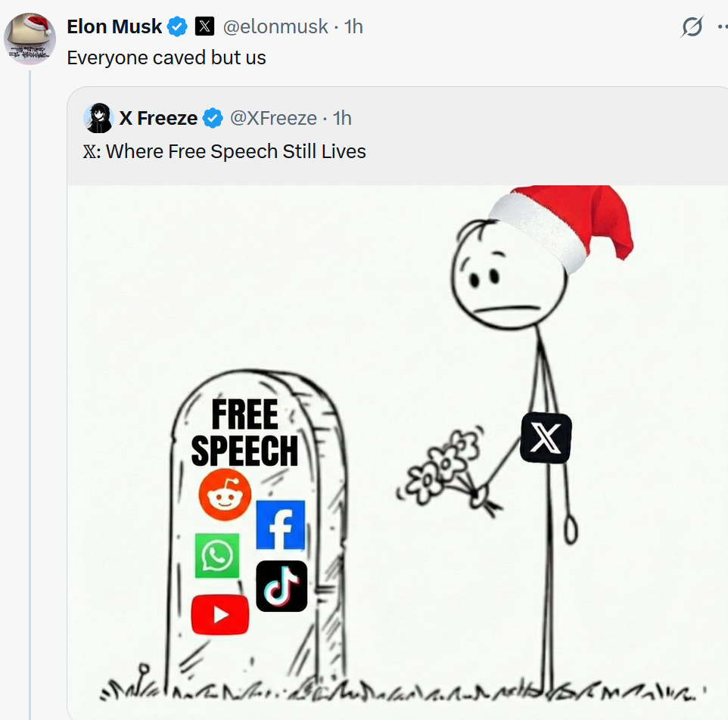Click the main post's 1h timestamp
The width and height of the screenshot is (728, 720).
tap(353, 27)
